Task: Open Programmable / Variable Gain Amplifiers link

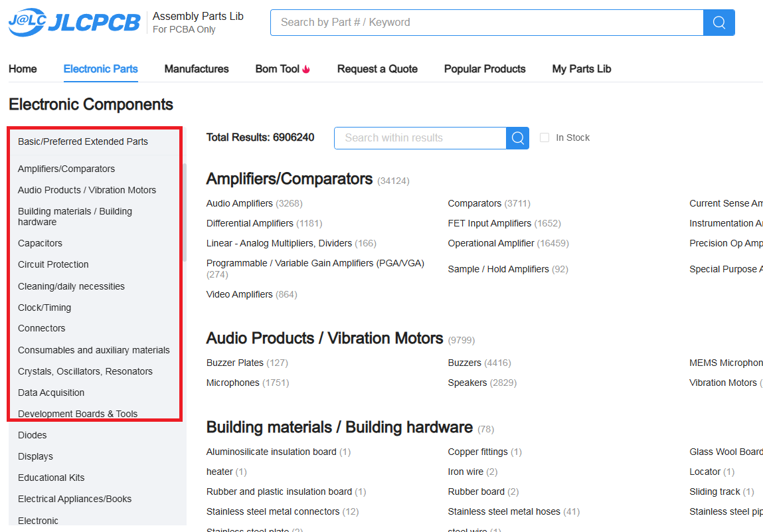Action: pyautogui.click(x=315, y=269)
